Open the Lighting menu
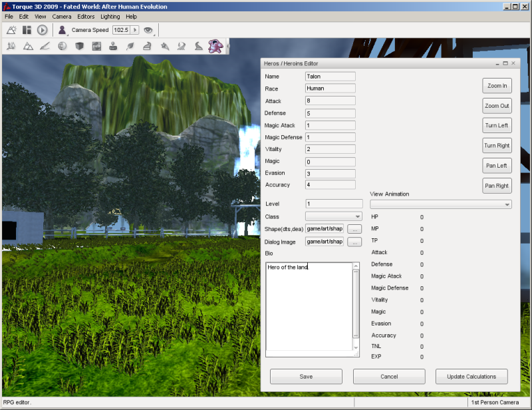532x410 pixels. click(110, 16)
